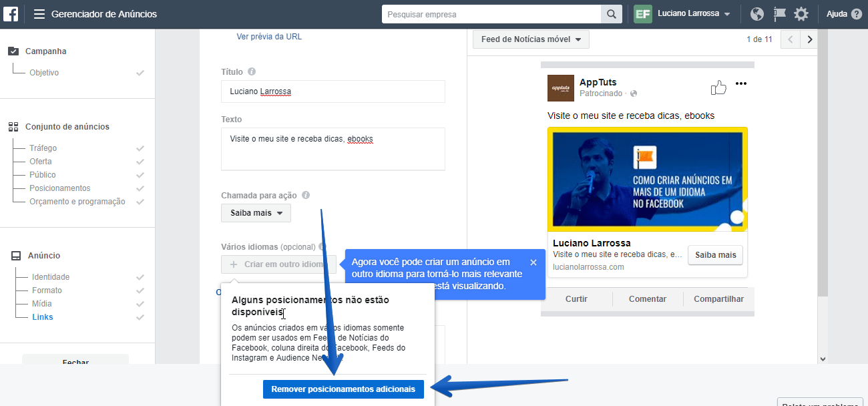Click the Conjunto de anúncios heading
The image size is (868, 406).
(x=67, y=127)
